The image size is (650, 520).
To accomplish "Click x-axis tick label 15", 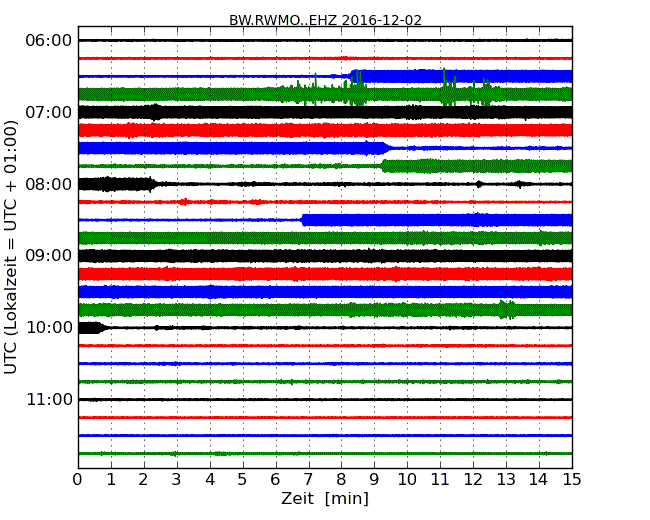I will coord(572,480).
